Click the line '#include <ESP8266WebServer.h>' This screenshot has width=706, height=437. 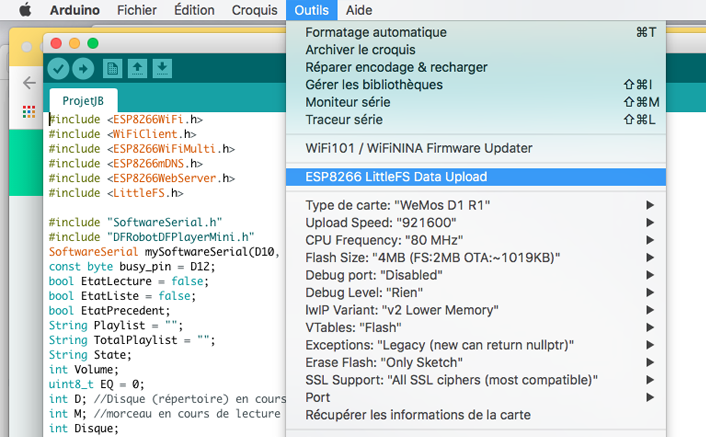(142, 178)
